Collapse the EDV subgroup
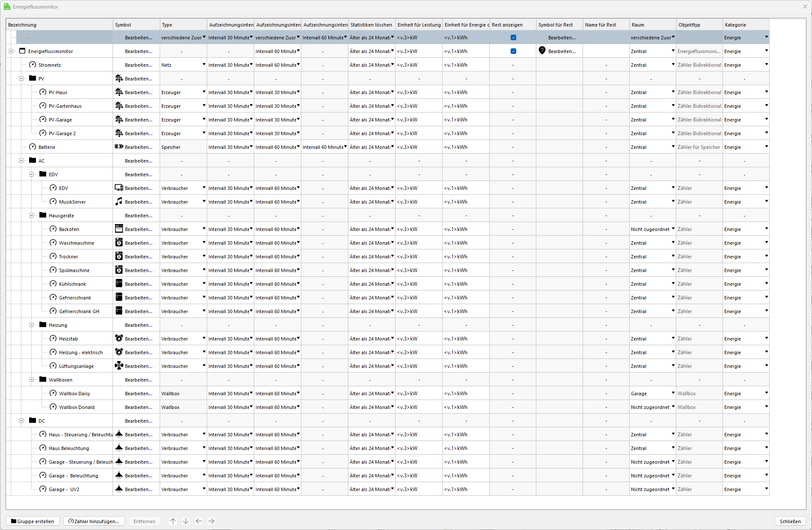The width and height of the screenshot is (812, 530). point(31,175)
